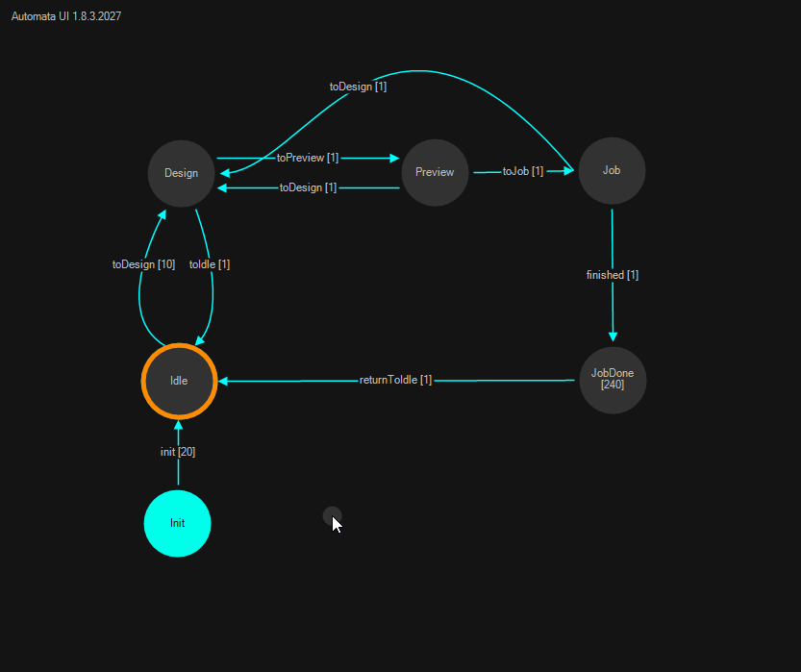This screenshot has width=801, height=672.
Task: Click the Automata UI 1.8.3.2027 title text
Action: pos(66,17)
